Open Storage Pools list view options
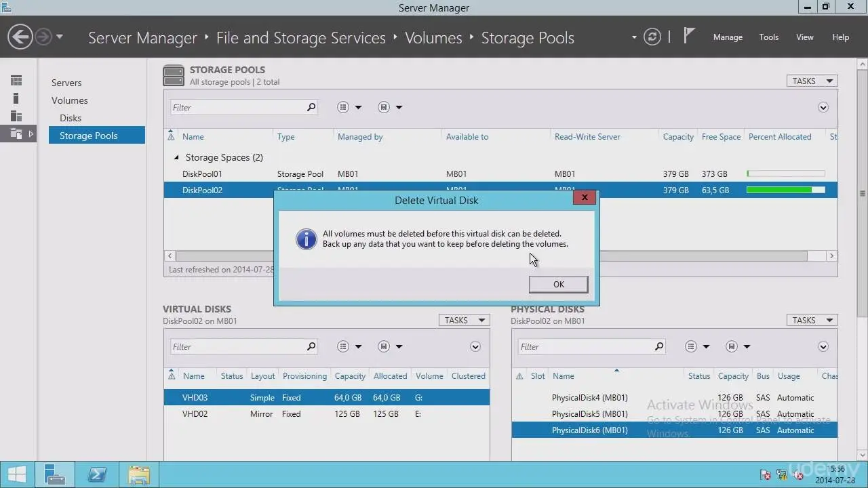 point(349,107)
